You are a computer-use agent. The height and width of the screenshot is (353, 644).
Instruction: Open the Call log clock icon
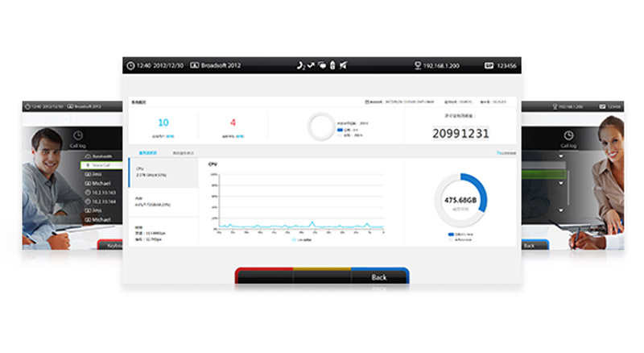click(x=77, y=135)
